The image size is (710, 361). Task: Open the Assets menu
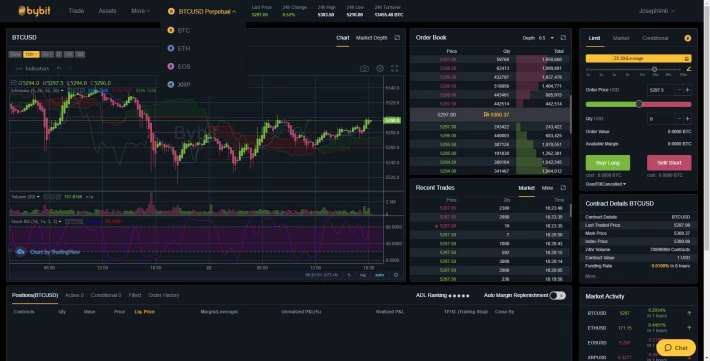point(107,11)
